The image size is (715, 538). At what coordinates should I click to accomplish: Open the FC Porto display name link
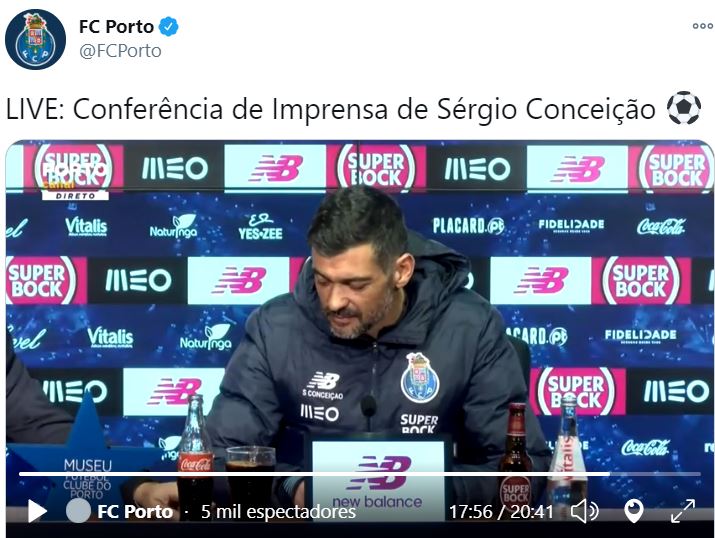click(116, 26)
